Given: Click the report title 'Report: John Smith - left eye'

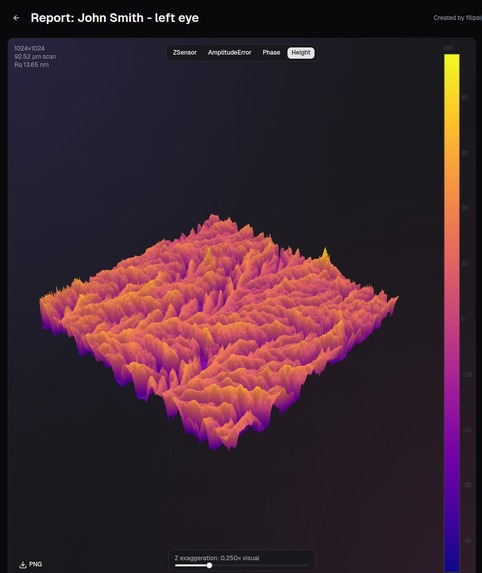Looking at the screenshot, I should point(115,18).
